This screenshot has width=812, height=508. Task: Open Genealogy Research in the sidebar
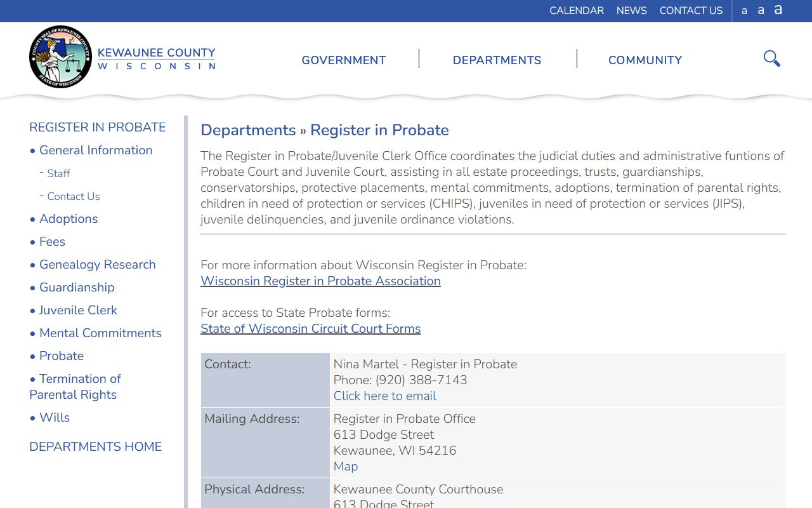coord(98,265)
